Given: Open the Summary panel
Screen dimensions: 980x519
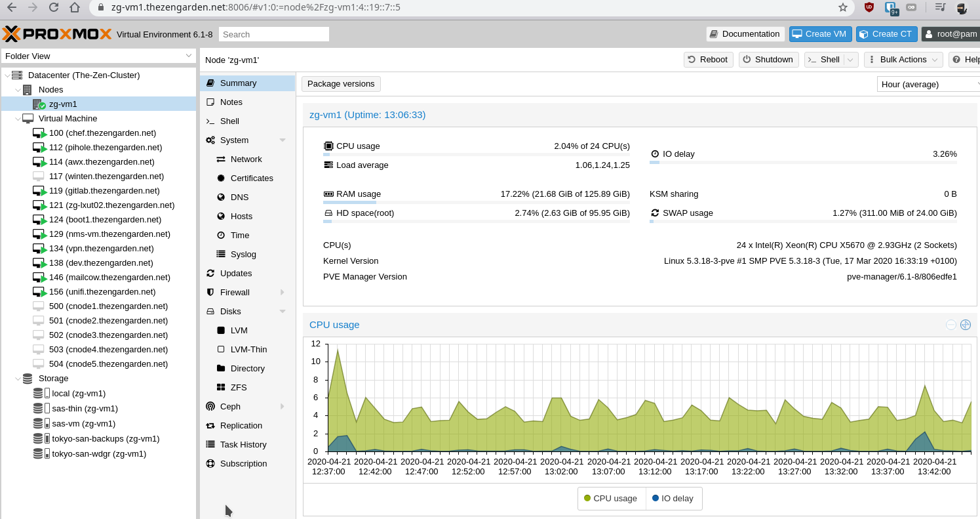Looking at the screenshot, I should (247, 83).
